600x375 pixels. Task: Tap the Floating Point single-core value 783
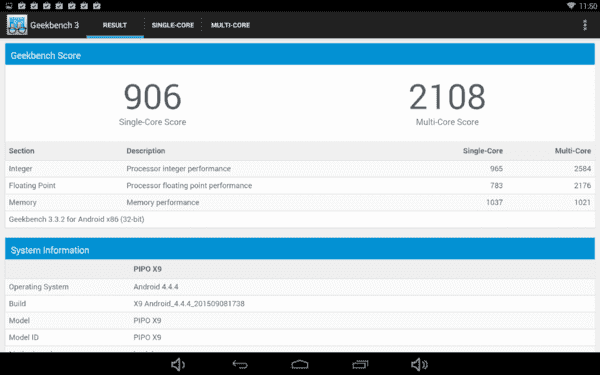(x=496, y=186)
